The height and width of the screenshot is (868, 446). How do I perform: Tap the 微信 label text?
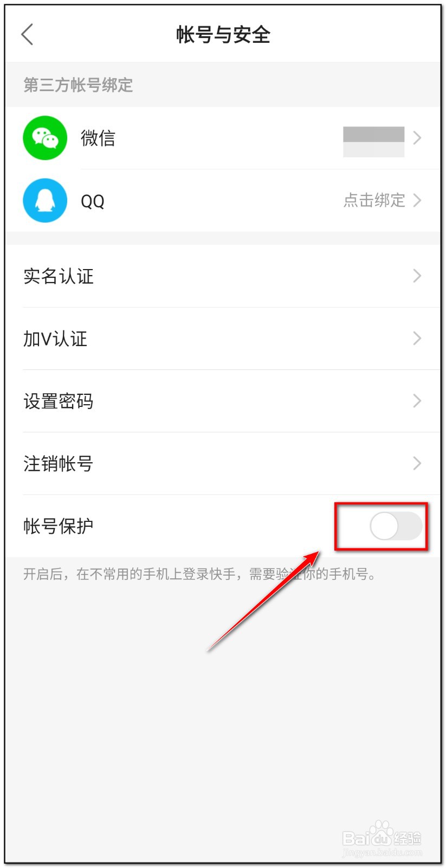coord(98,138)
